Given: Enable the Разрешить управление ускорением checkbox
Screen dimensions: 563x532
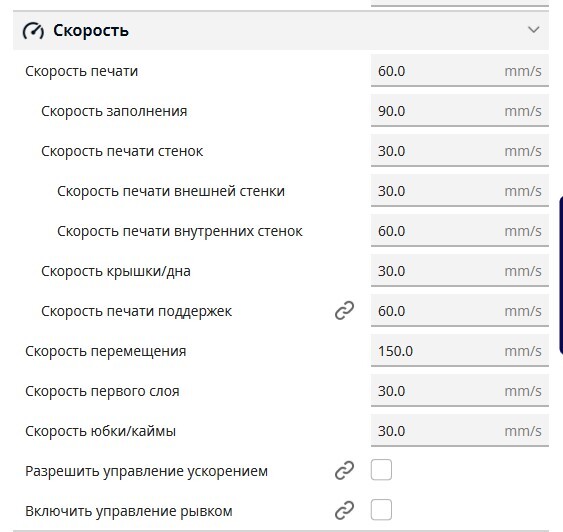Looking at the screenshot, I should click(381, 470).
